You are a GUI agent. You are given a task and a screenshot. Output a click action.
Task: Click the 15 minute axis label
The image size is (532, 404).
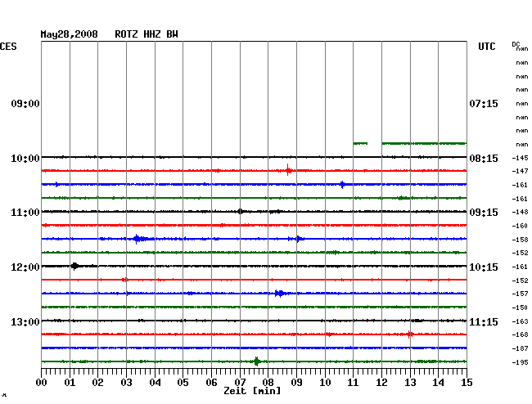(x=467, y=383)
